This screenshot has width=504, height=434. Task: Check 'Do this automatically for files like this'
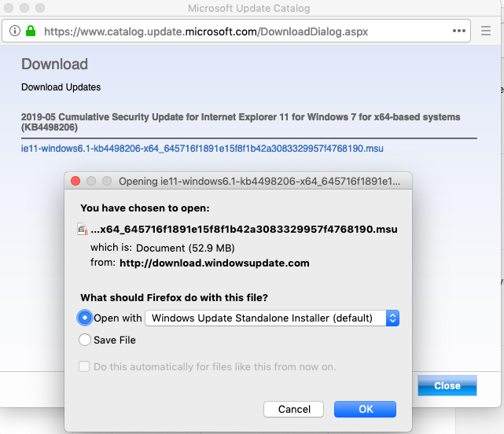[85, 366]
